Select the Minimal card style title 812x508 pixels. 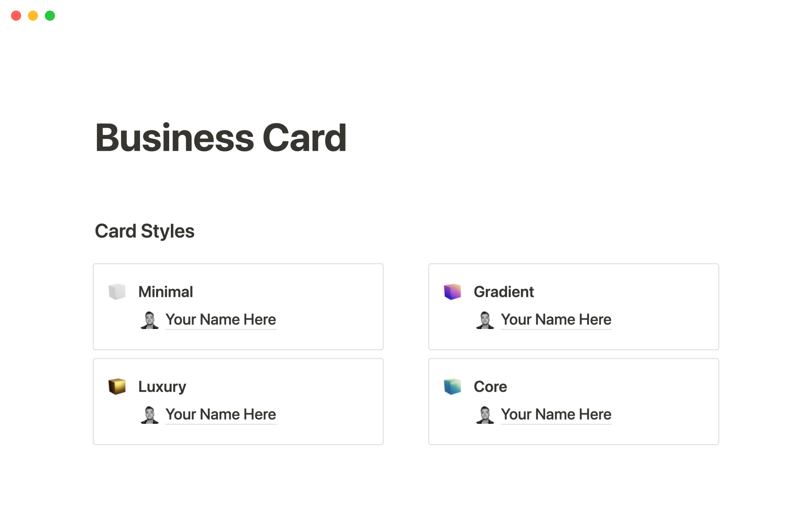coord(165,292)
